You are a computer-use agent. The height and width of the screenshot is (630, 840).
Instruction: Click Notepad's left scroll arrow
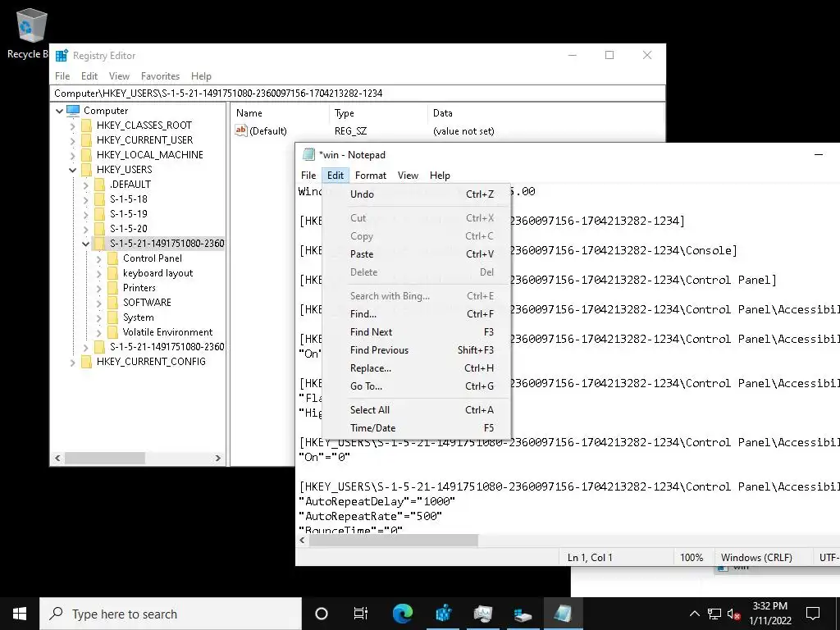click(x=302, y=540)
